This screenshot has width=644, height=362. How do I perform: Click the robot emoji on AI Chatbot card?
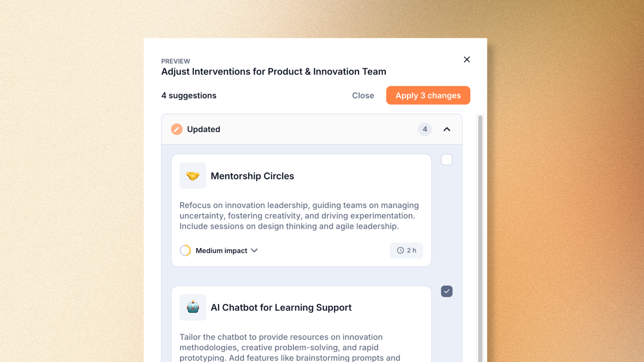[x=193, y=307]
